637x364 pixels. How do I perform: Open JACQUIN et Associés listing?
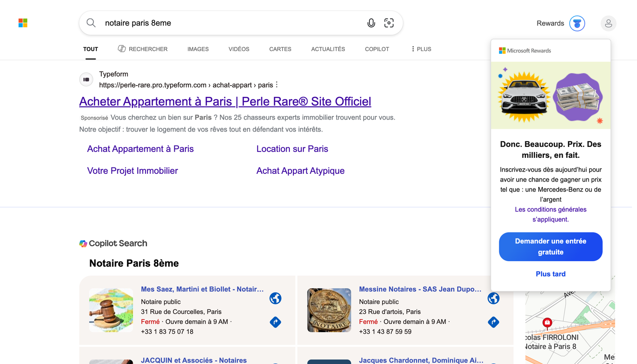tap(194, 360)
